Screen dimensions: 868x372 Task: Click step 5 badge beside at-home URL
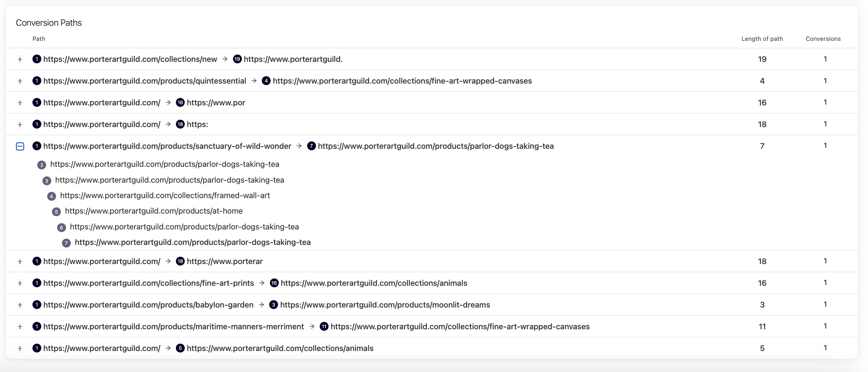coord(56,212)
